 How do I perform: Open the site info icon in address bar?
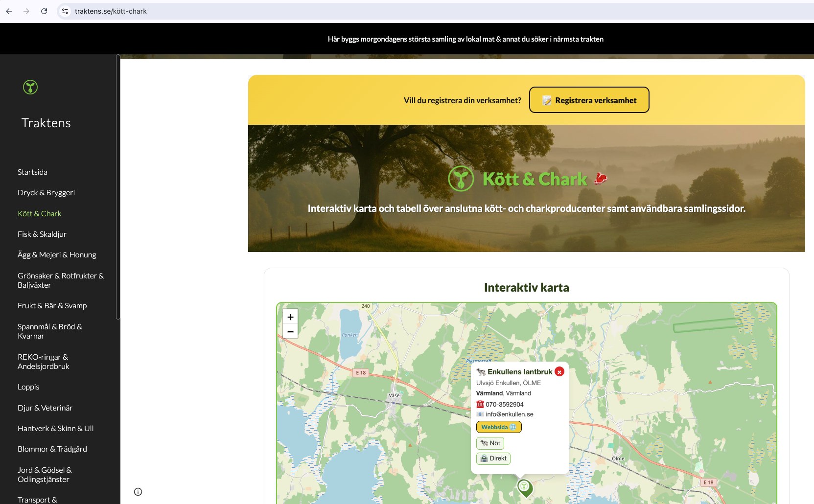pyautogui.click(x=65, y=11)
